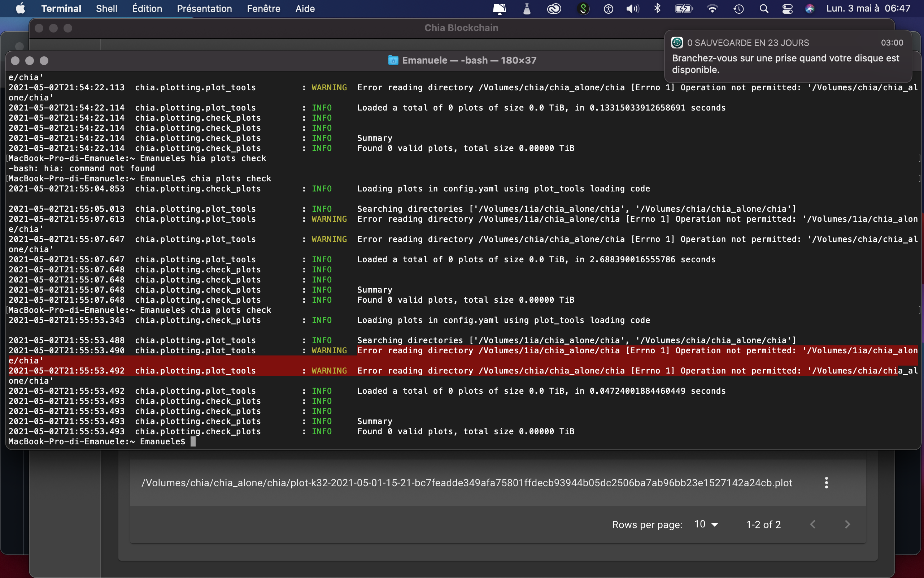The height and width of the screenshot is (578, 924).
Task: Open the Rows per page dropdown
Action: click(x=706, y=525)
